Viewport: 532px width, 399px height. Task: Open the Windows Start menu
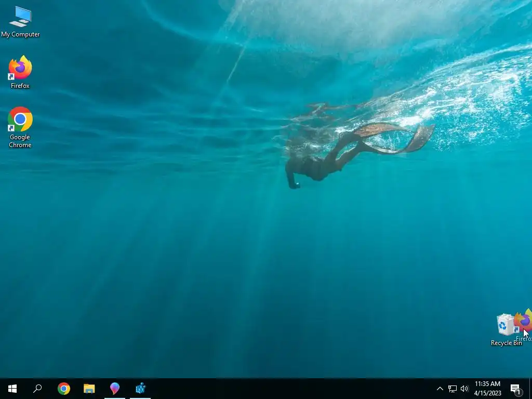(x=12, y=389)
